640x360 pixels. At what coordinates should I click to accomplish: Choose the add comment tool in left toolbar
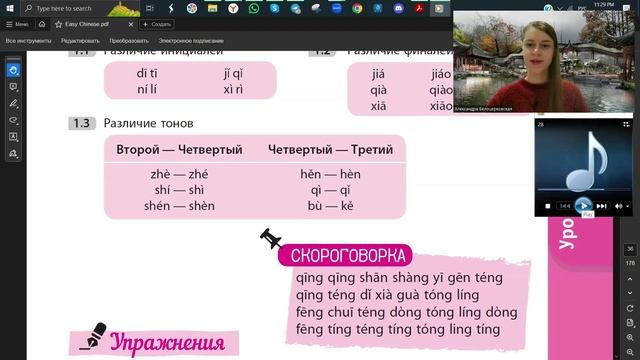coord(13,87)
